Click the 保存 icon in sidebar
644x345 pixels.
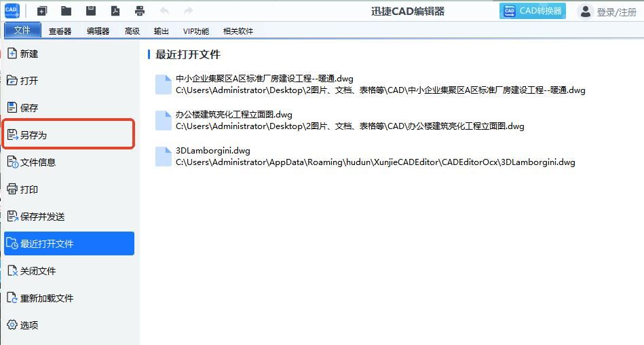point(12,107)
